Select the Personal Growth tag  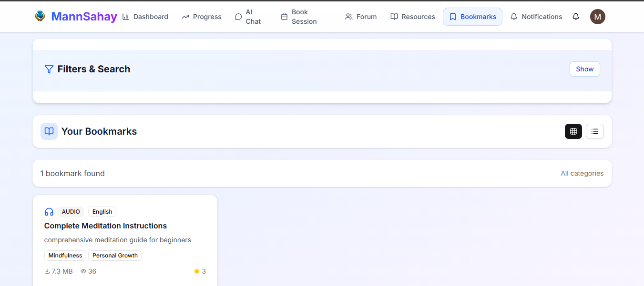(115, 256)
